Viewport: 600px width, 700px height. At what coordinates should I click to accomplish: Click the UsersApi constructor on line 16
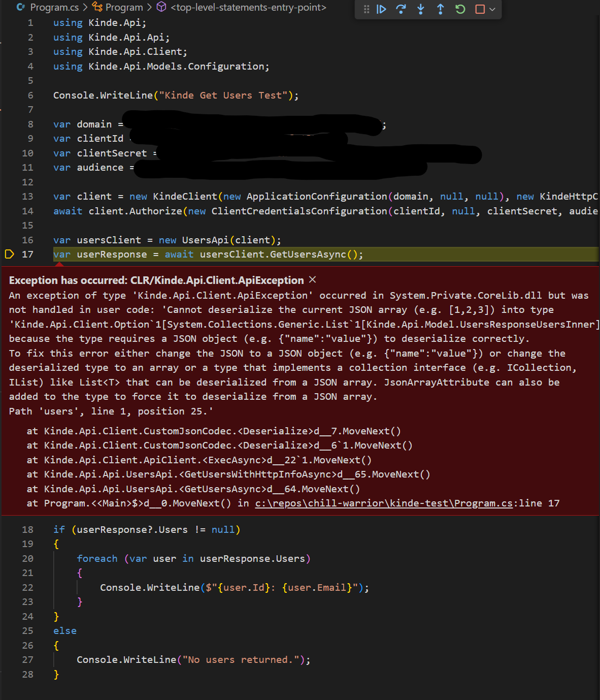pos(205,240)
